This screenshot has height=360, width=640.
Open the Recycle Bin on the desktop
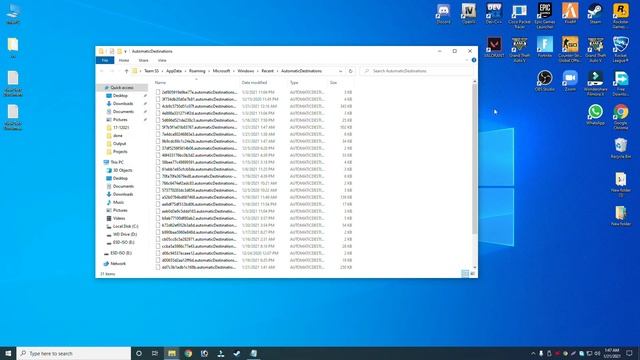[x=621, y=148]
